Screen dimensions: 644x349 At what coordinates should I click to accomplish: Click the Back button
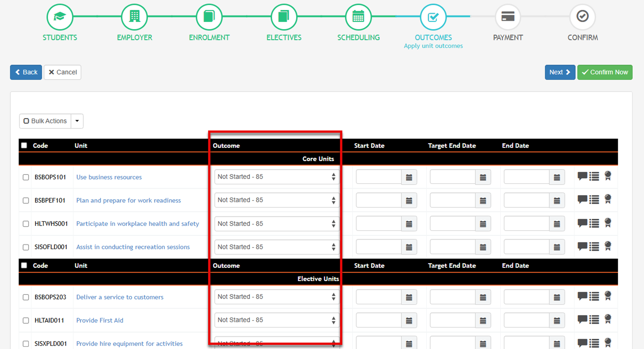pos(26,72)
